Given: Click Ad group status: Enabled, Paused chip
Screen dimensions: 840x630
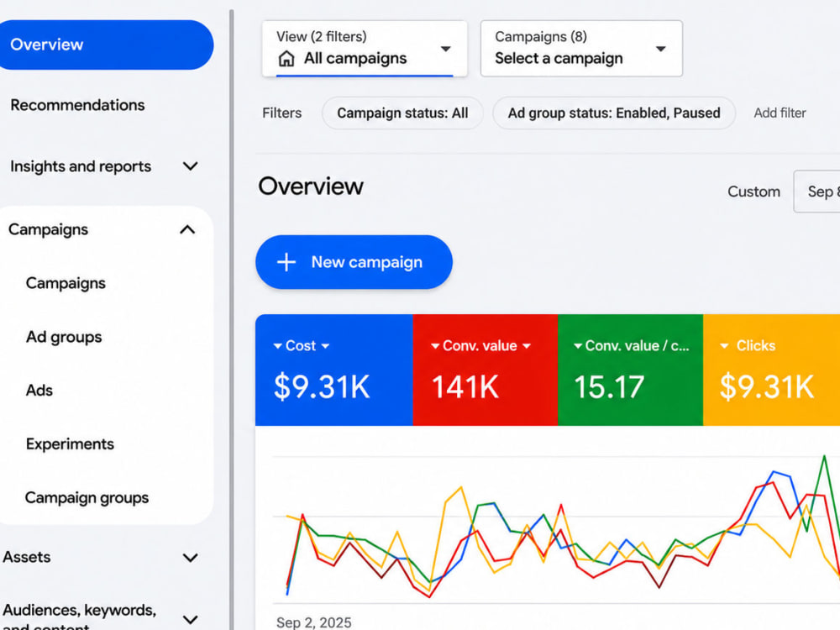Looking at the screenshot, I should tap(614, 113).
